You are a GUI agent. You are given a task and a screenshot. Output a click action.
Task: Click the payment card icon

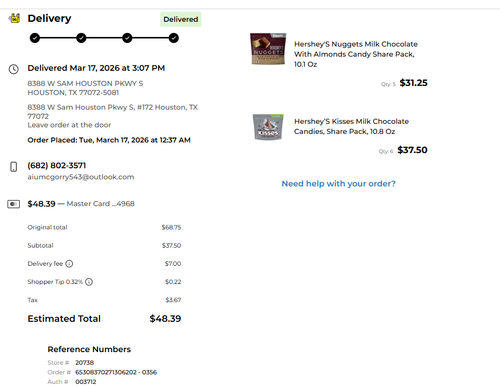14,204
